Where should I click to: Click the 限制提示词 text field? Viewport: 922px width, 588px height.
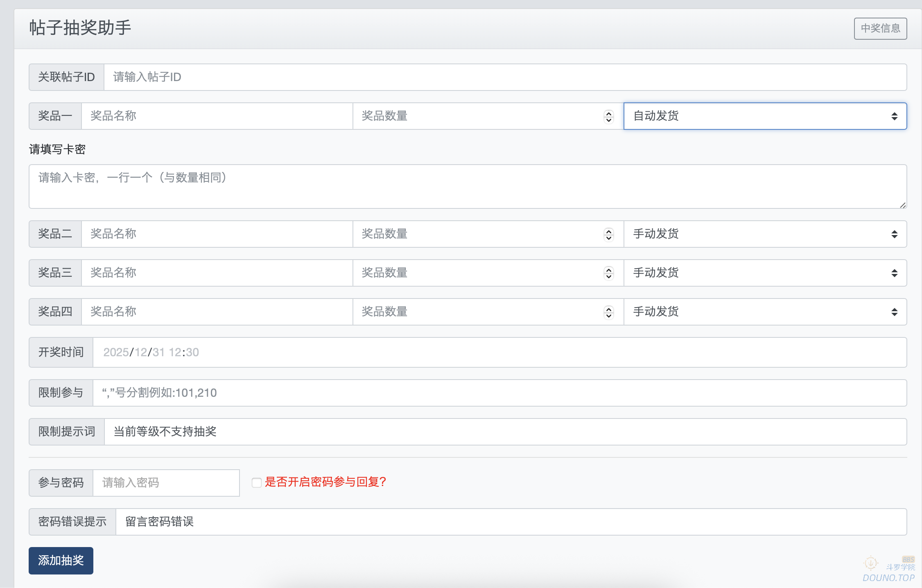click(x=505, y=432)
